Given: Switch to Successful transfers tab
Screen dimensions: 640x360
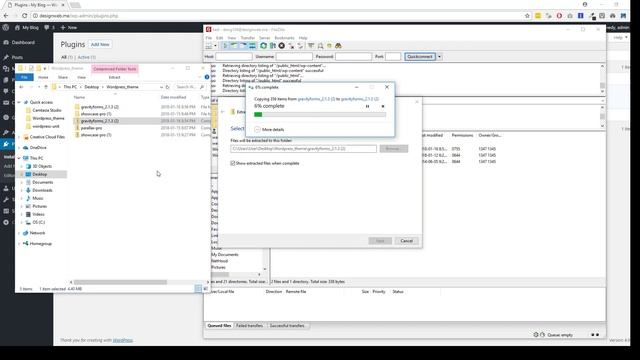Looking at the screenshot, I should (287, 326).
